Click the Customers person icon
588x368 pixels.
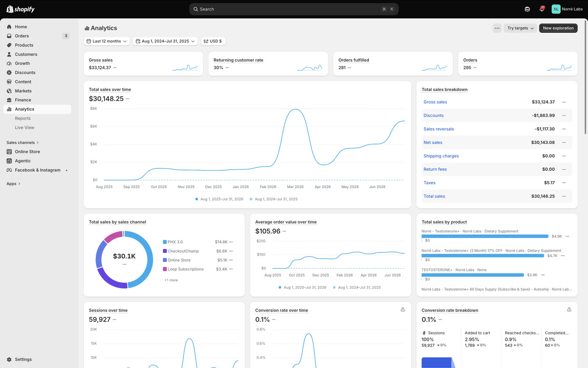[x=9, y=54]
